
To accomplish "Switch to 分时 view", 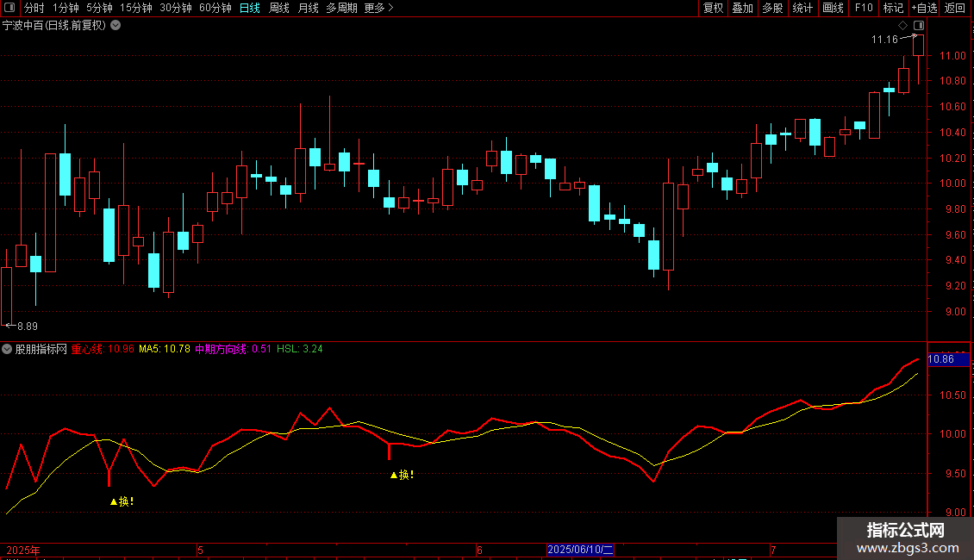I will 34,8.
